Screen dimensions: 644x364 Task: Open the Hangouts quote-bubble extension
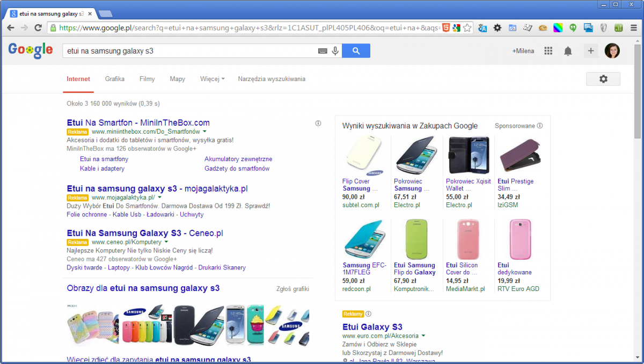[x=573, y=27]
